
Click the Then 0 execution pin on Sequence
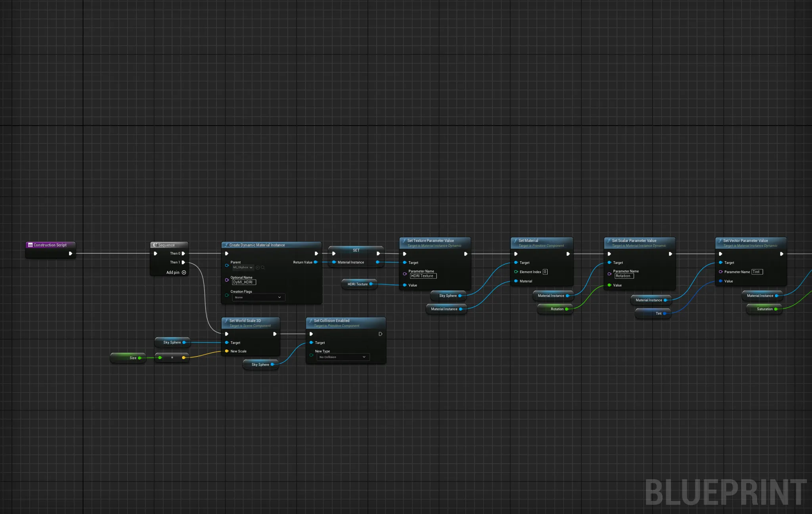183,254
